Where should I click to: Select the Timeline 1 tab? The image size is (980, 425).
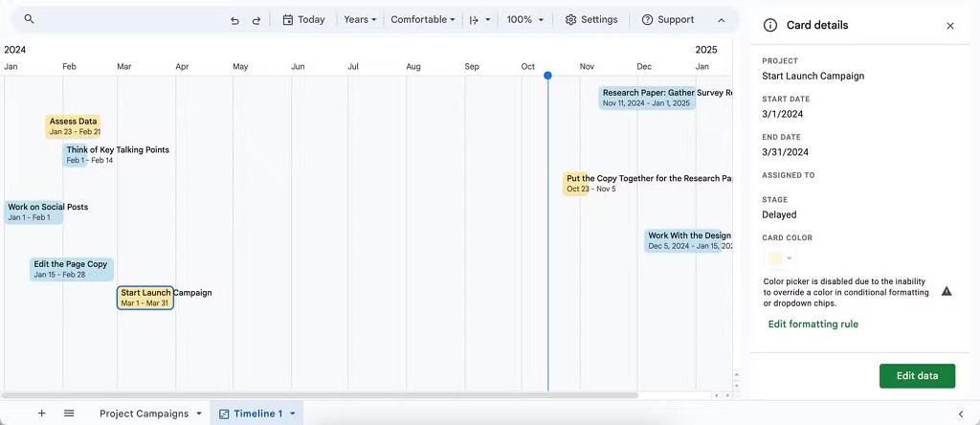[x=256, y=414]
